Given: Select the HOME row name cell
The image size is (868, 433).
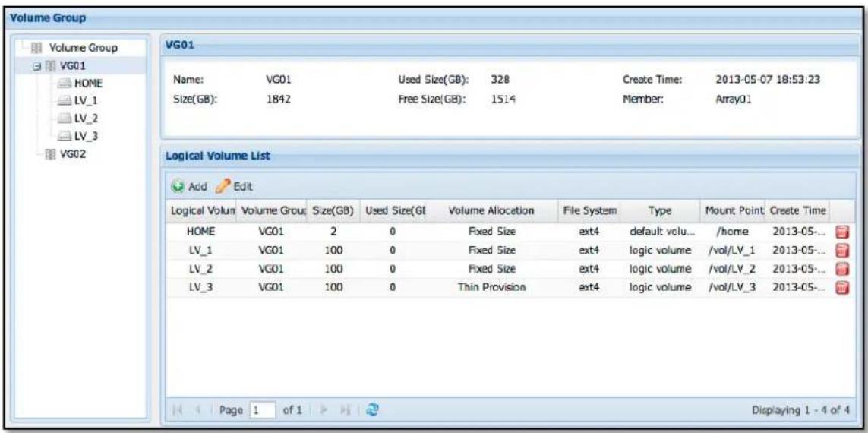Looking at the screenshot, I should [x=201, y=233].
